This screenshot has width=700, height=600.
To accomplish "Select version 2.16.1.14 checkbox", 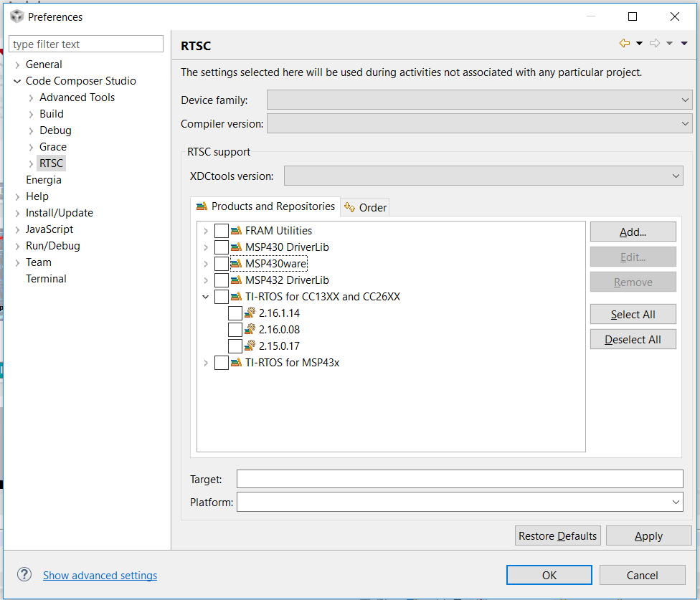I will coord(235,313).
